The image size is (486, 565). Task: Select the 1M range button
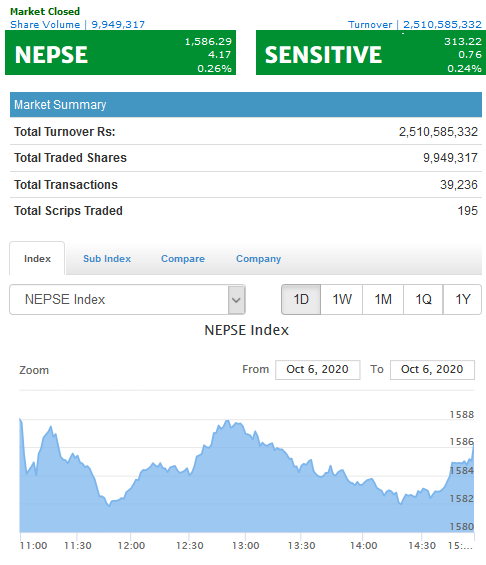(383, 299)
